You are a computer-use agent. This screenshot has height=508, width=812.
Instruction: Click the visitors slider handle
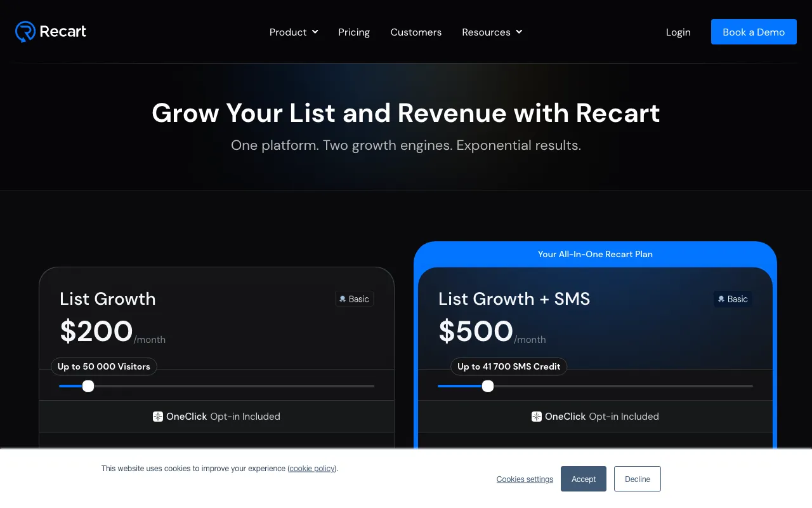tap(88, 386)
